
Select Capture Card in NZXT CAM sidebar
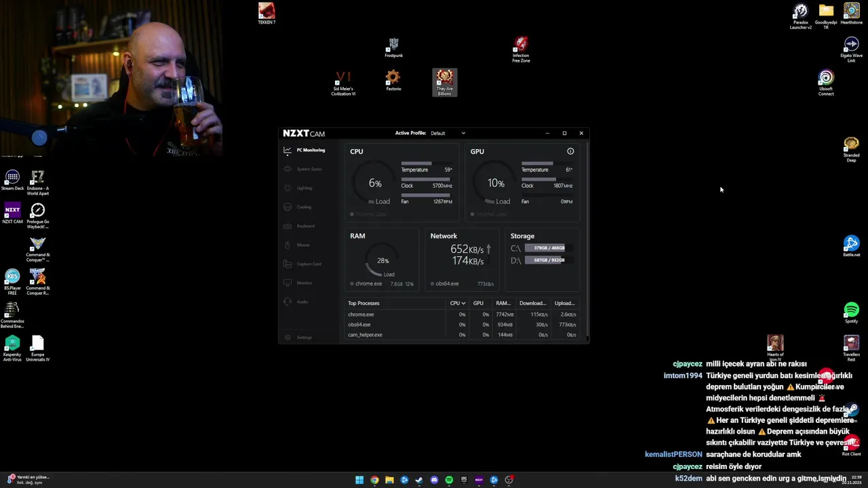[x=302, y=264]
